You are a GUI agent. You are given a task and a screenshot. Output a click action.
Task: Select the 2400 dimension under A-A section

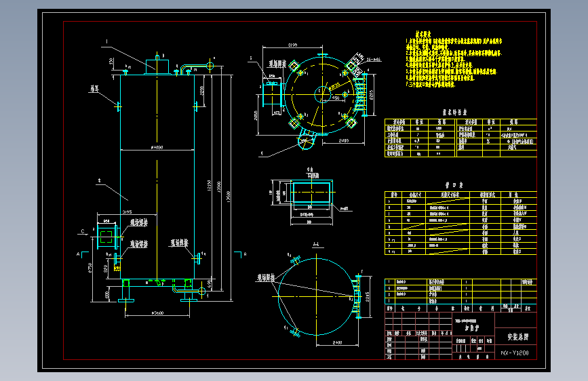pos(337,342)
